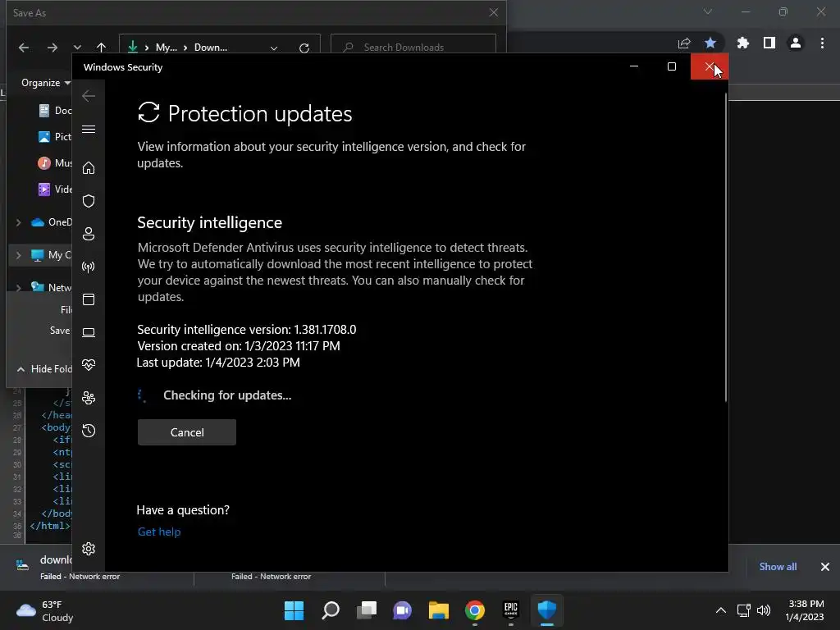
Task: Expand the Save As address path dropdown
Action: 274,48
